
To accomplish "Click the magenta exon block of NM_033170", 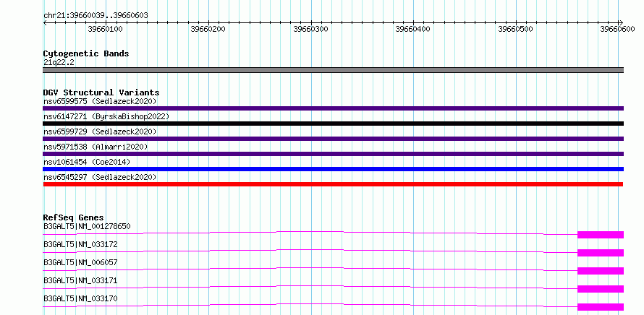I will (x=601, y=307).
